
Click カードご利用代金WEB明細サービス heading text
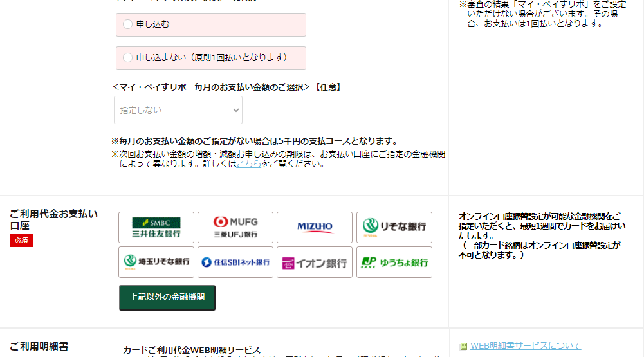pos(192,350)
